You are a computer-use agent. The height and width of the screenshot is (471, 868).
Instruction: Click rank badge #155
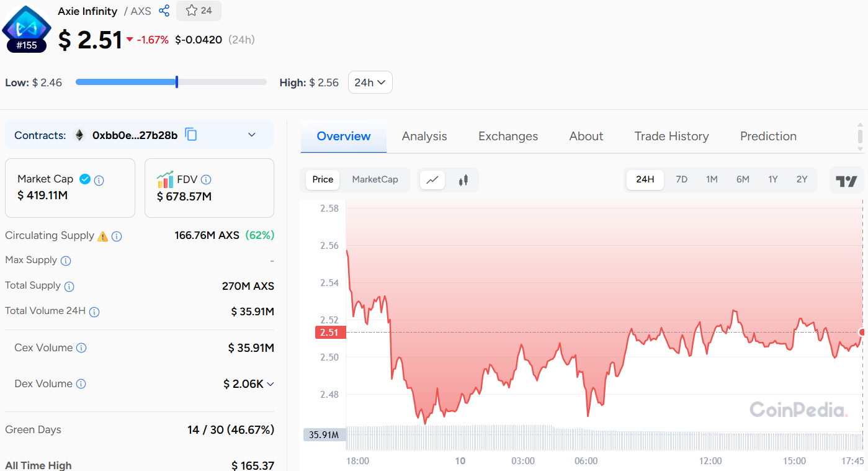click(27, 45)
